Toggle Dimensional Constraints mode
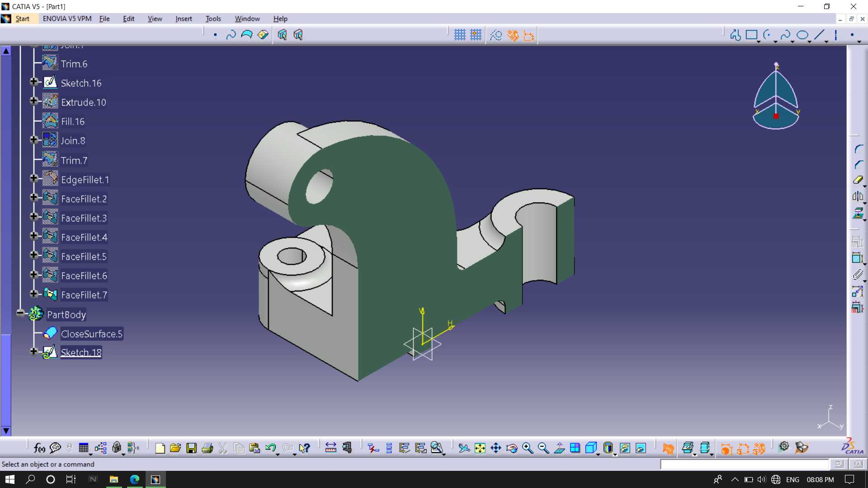The image size is (868, 488). coord(528,35)
